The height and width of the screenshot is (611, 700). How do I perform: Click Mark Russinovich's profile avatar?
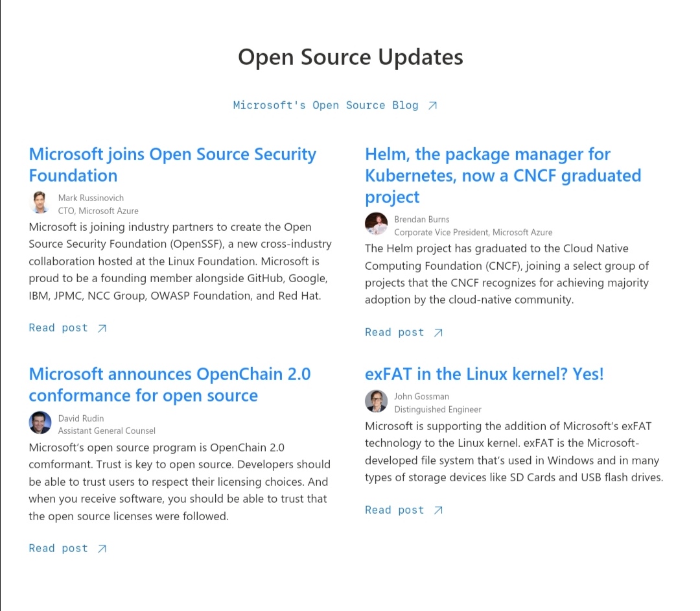click(x=40, y=202)
